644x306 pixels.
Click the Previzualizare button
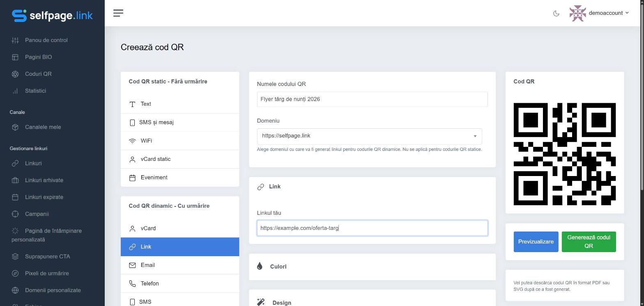click(536, 242)
